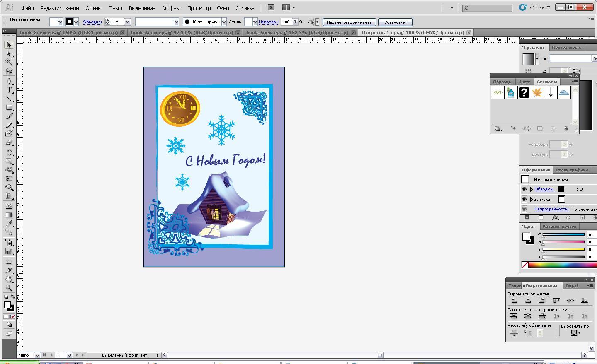
Task: Open the Эффект menu
Action: click(171, 8)
